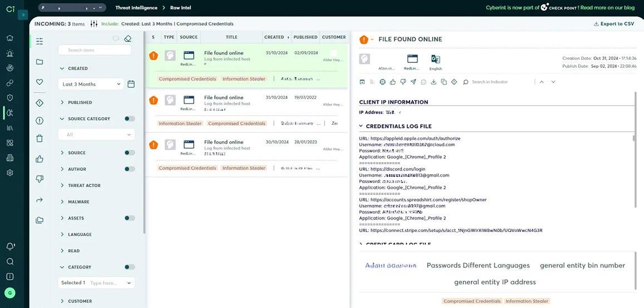Select the filters tab icon in filter rail

pyautogui.click(x=40, y=42)
